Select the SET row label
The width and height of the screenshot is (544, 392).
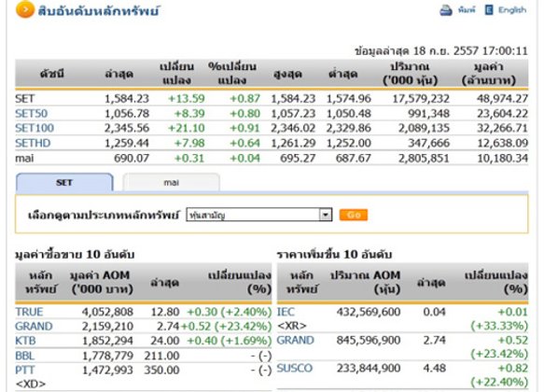pos(24,99)
